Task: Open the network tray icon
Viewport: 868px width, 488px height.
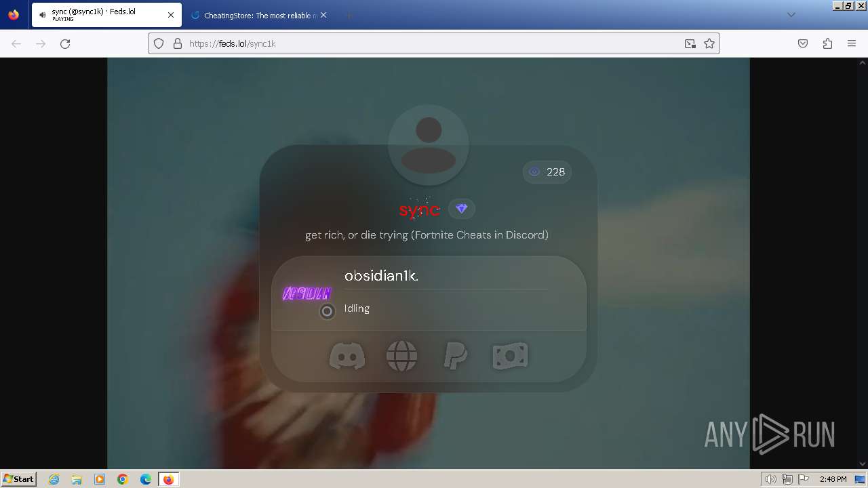Action: pos(787,479)
